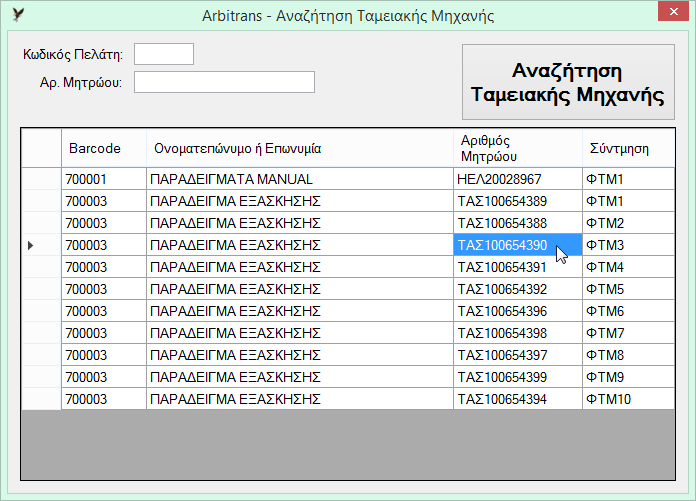Select the ΠΑΡΑΔΕΙΓΜΑΤΑ MANUAL name cell
696x501 pixels.
point(300,179)
